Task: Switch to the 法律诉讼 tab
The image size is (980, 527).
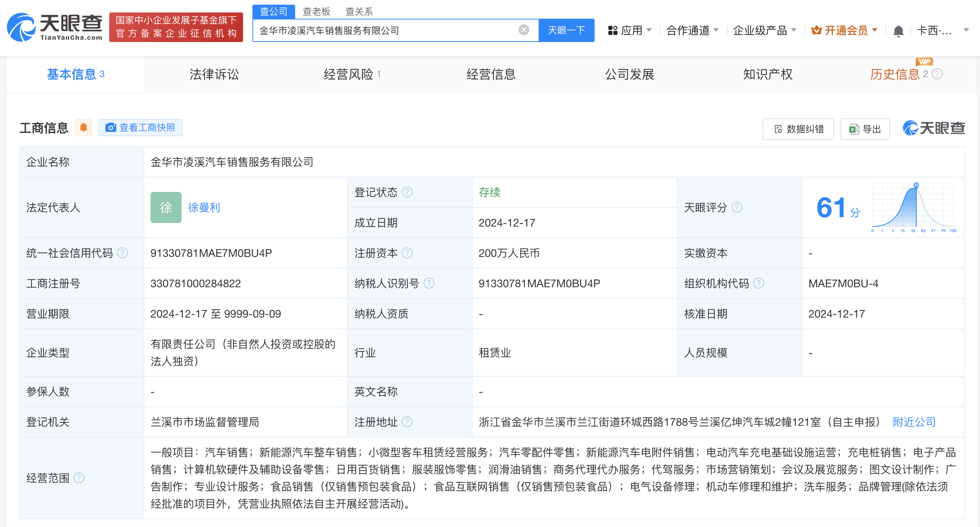Action: 214,74
